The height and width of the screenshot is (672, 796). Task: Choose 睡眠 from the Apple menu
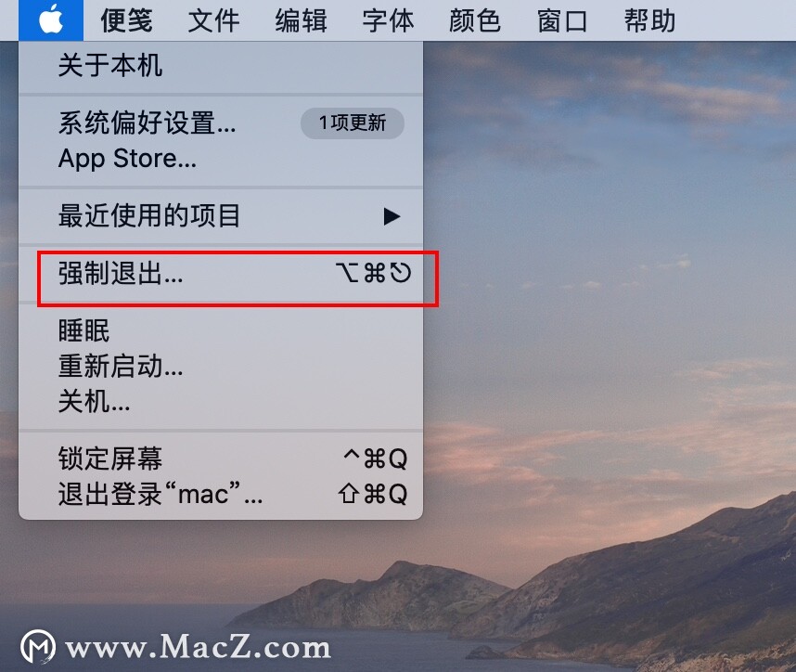pyautogui.click(x=221, y=330)
